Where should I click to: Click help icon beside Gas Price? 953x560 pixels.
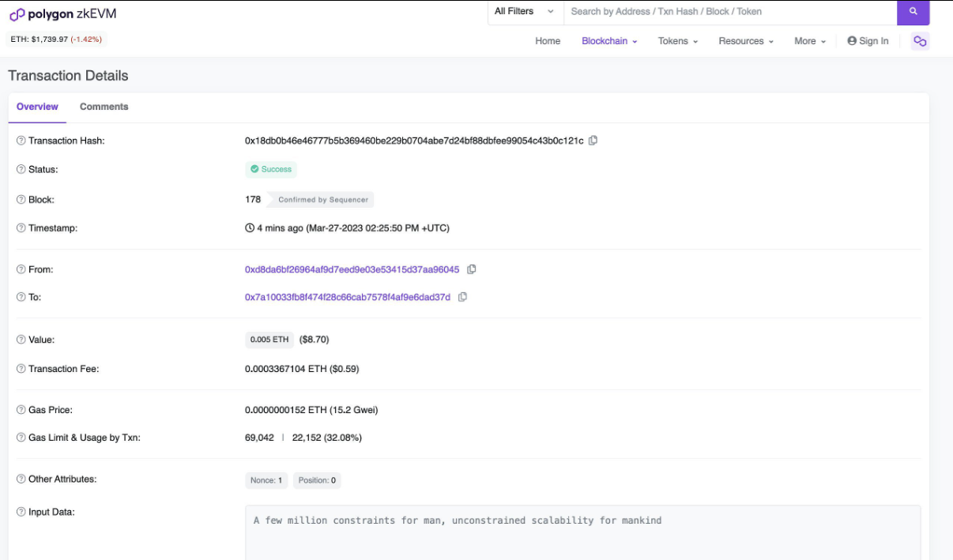pos(21,410)
